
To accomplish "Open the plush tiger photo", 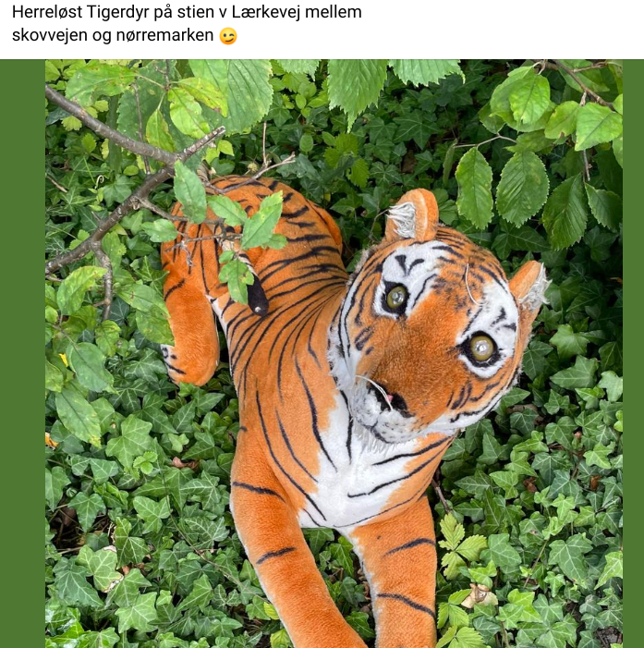I will [x=334, y=354].
